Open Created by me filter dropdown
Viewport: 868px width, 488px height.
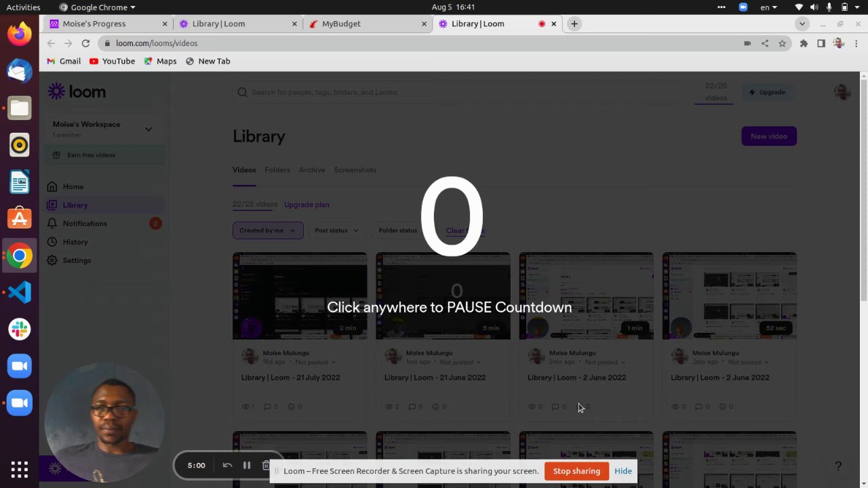pyautogui.click(x=268, y=230)
